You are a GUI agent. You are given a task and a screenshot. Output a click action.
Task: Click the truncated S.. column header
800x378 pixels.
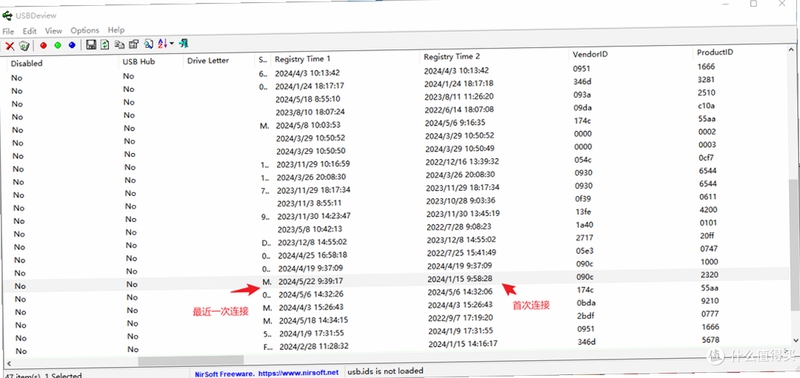tap(262, 60)
